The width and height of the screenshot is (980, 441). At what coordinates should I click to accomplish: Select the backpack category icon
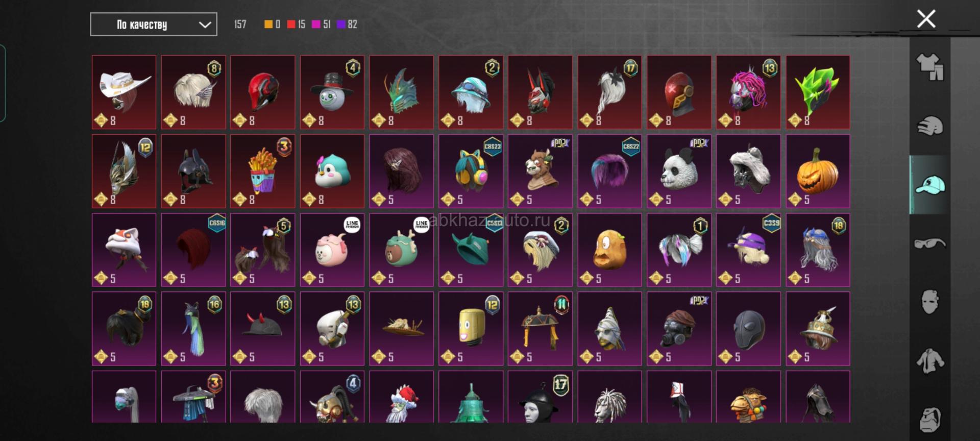tap(930, 420)
